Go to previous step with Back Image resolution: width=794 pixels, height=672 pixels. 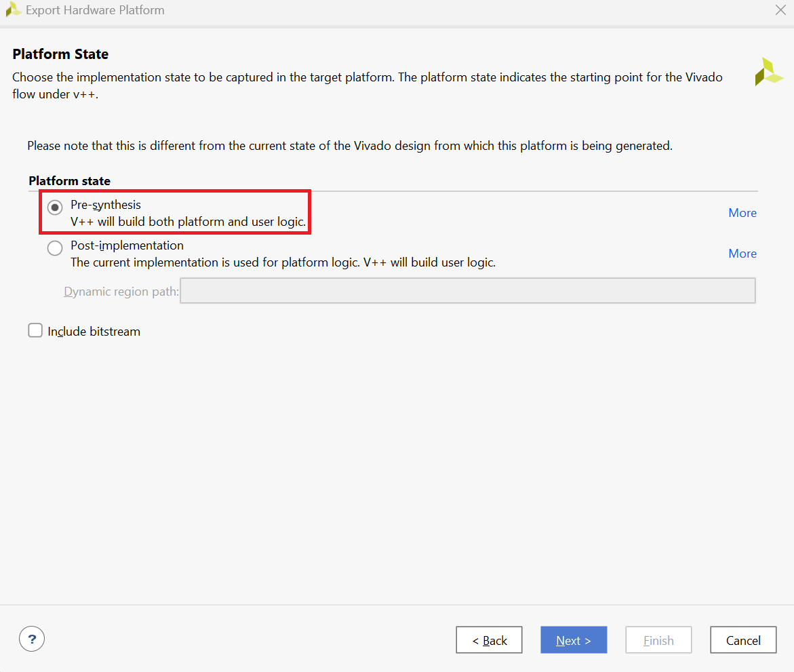pos(489,640)
